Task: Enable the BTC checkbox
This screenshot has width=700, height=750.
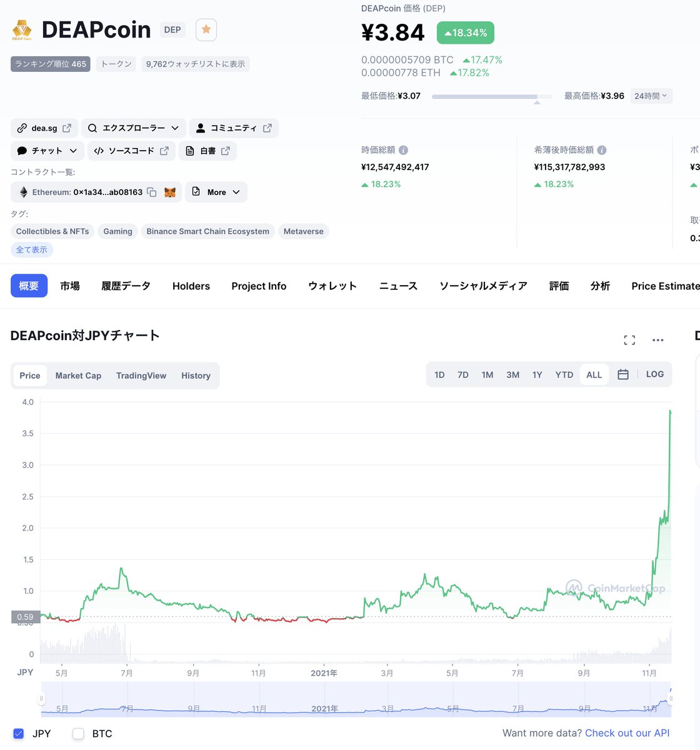Action: [78, 734]
